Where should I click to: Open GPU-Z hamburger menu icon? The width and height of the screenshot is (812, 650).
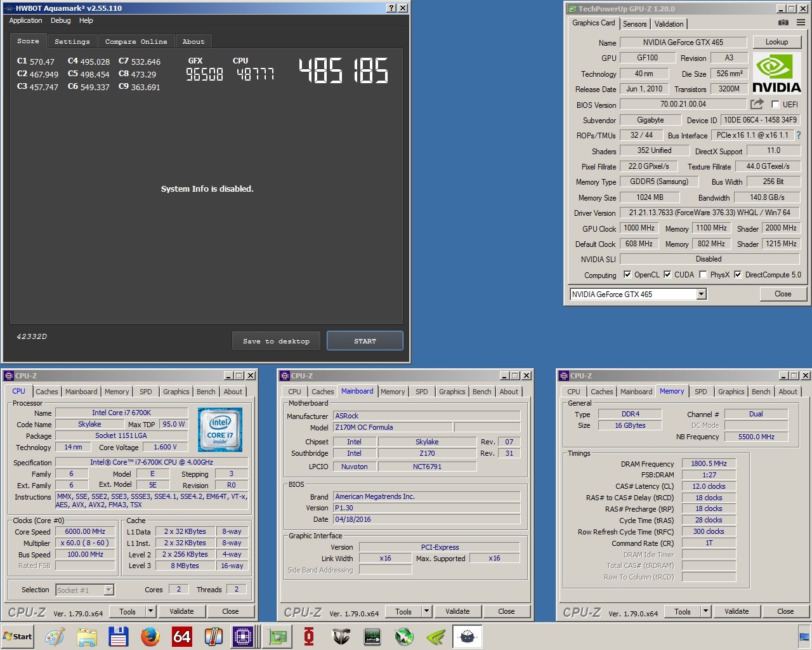tap(801, 23)
